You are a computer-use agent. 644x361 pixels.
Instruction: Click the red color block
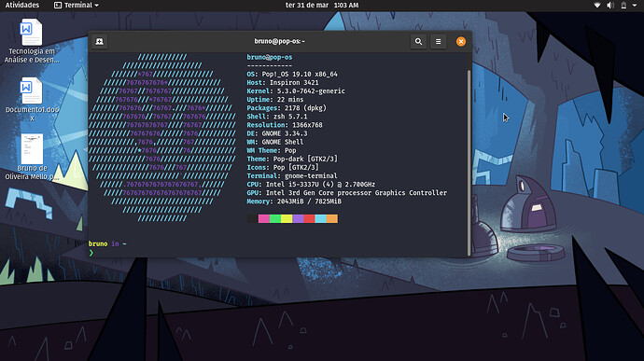(x=309, y=218)
